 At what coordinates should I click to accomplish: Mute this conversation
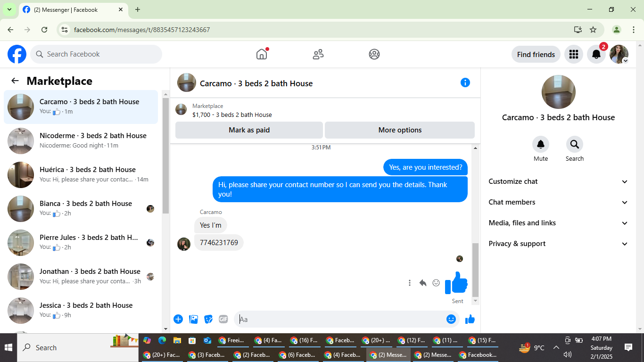(x=541, y=144)
